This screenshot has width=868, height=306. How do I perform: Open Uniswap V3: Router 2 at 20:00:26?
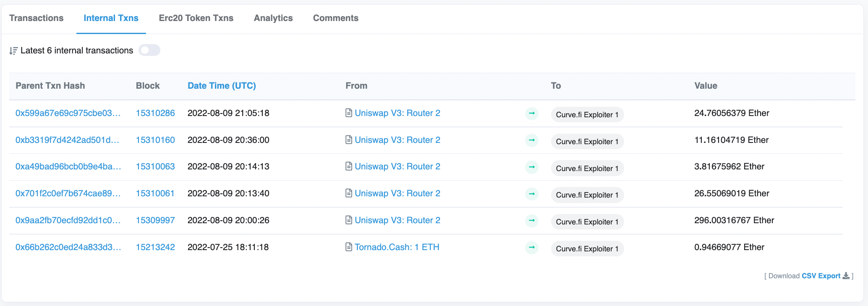click(397, 220)
